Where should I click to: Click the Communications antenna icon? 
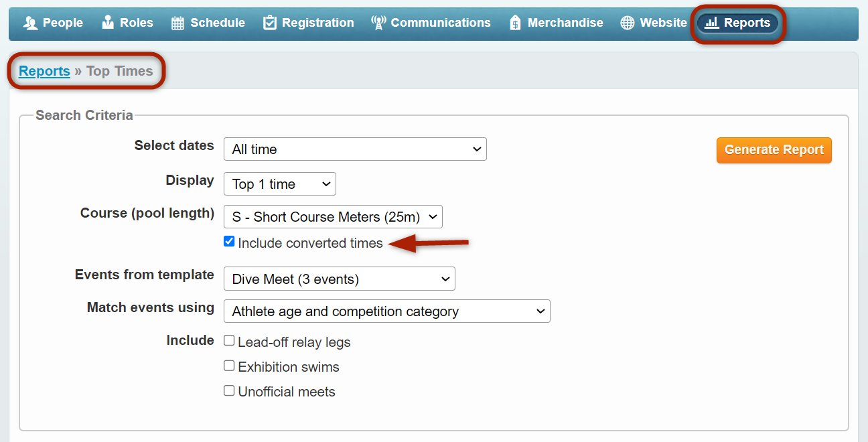tap(378, 23)
